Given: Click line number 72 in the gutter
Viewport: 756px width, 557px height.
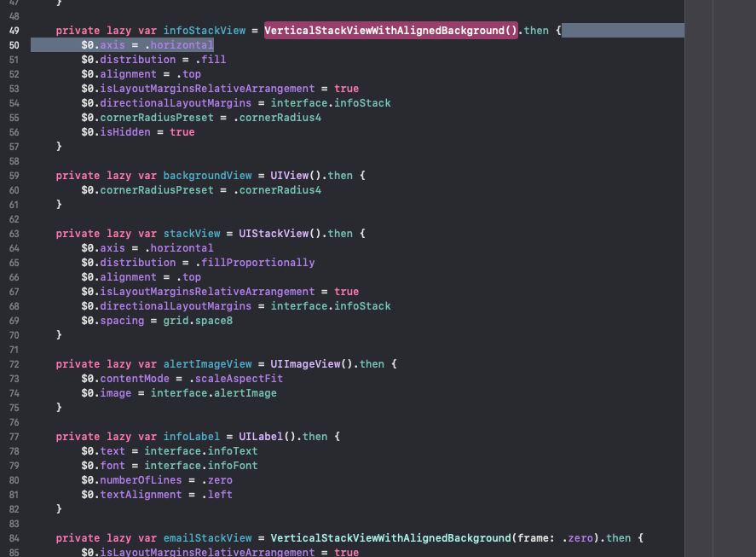Looking at the screenshot, I should [x=14, y=363].
